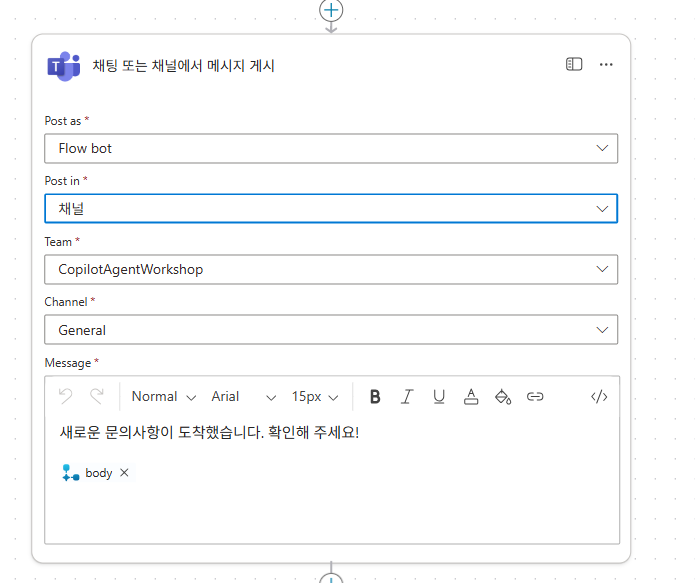This screenshot has width=695, height=583.
Task: Open the ellipsis more options menu
Action: point(606,65)
